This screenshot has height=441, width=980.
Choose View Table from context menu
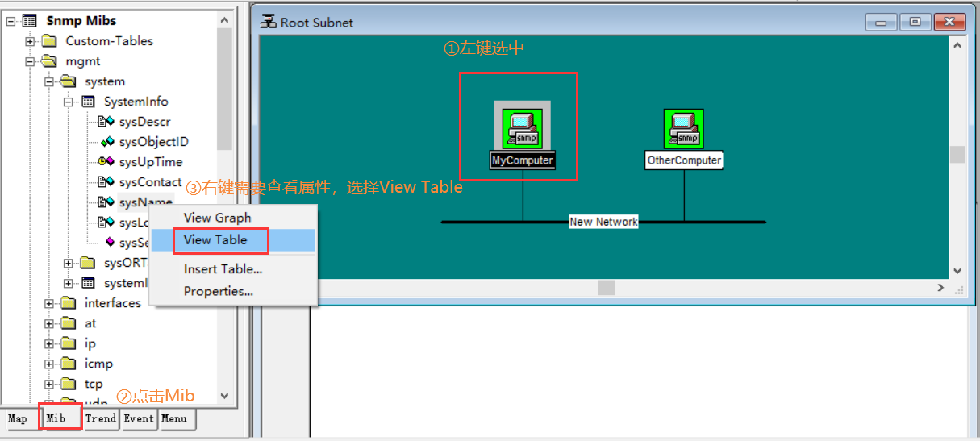pyautogui.click(x=234, y=240)
